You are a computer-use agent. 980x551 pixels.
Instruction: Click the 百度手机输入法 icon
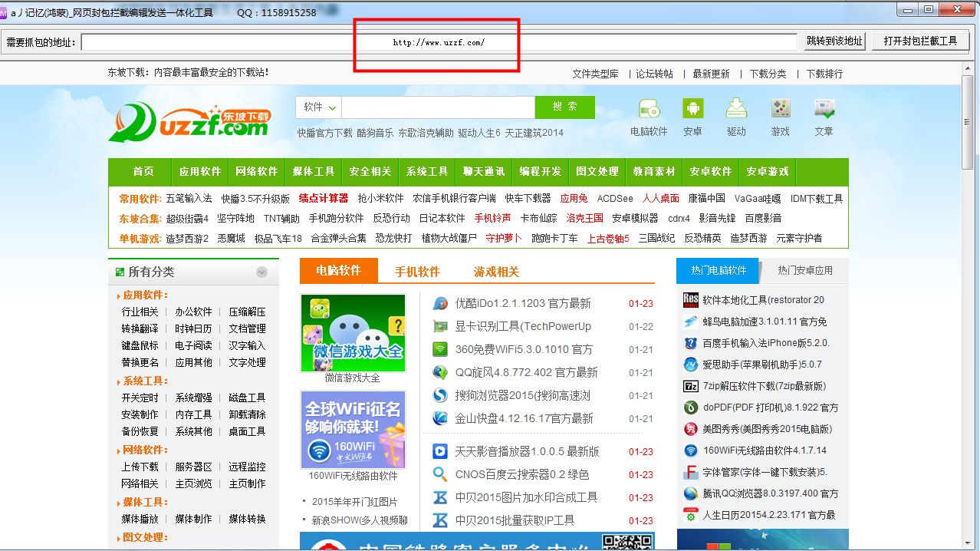[691, 343]
